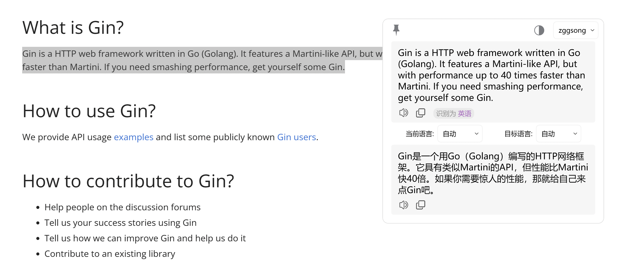Screen dimensions: 644x266
Task: Click the 识别为 英语 detected-language badge
Action: [x=454, y=113]
